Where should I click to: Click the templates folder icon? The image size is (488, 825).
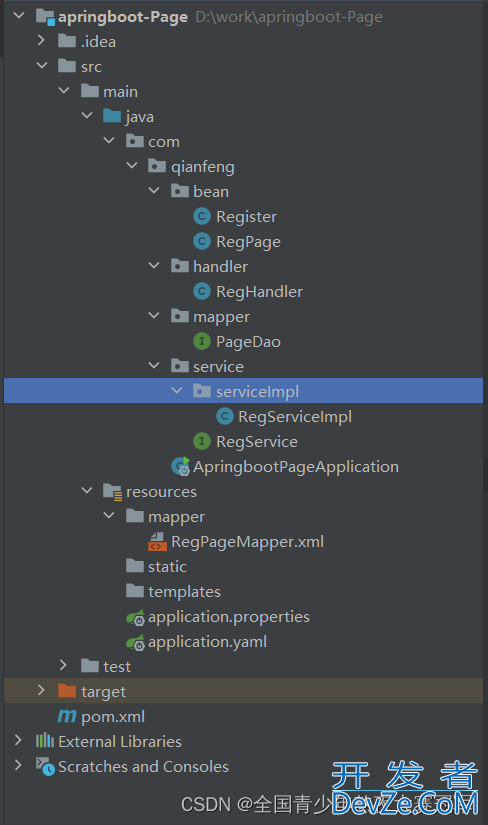(x=135, y=591)
